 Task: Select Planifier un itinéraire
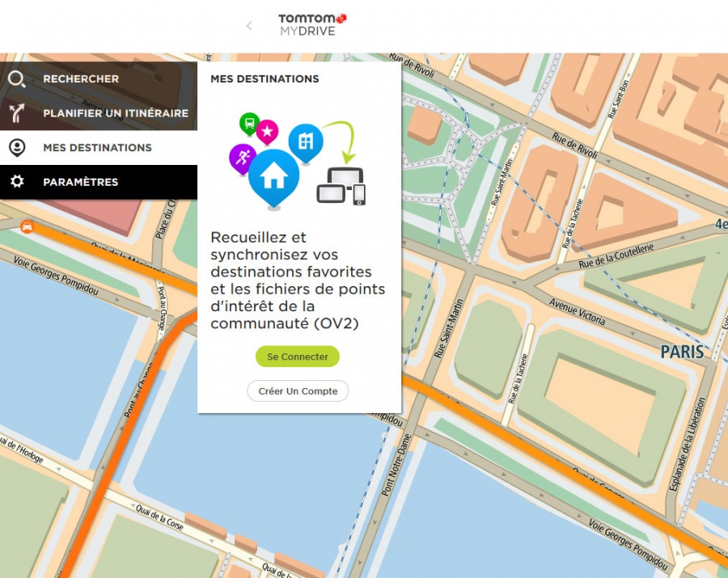click(99, 113)
